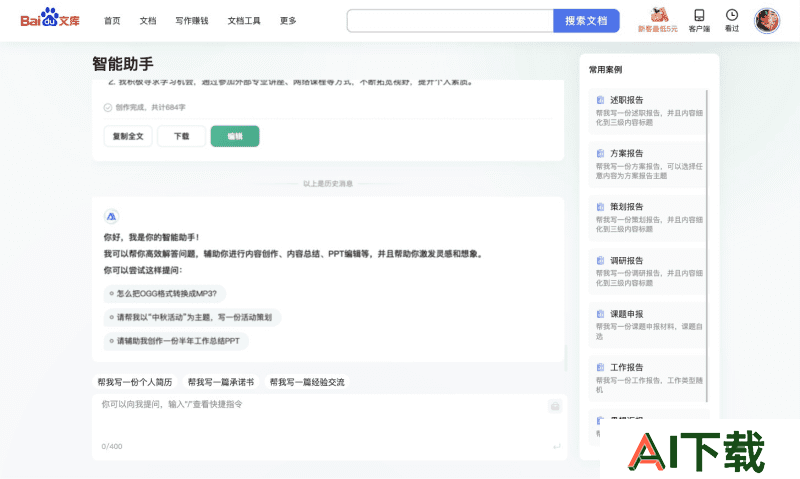
Task: Click the green 编辑 button
Action: pyautogui.click(x=235, y=136)
